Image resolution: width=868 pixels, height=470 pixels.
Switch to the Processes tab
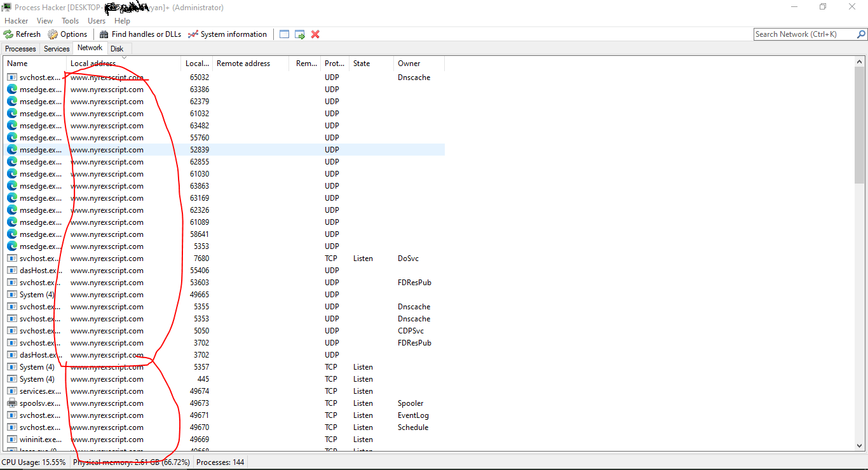(x=21, y=49)
